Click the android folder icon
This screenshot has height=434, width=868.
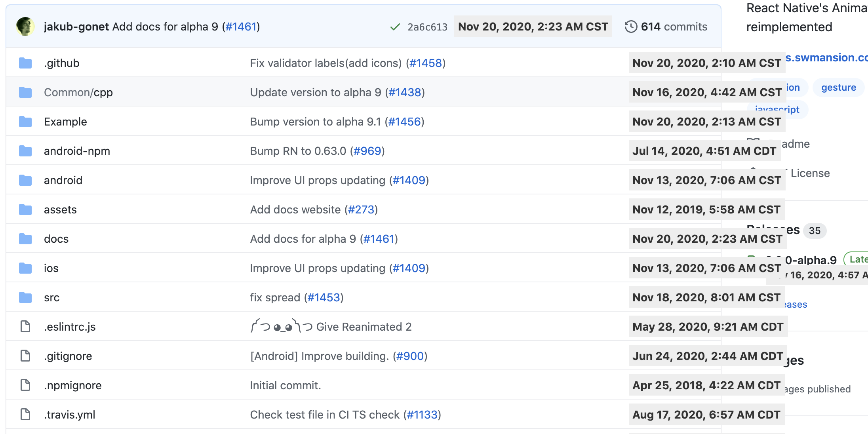pyautogui.click(x=25, y=180)
